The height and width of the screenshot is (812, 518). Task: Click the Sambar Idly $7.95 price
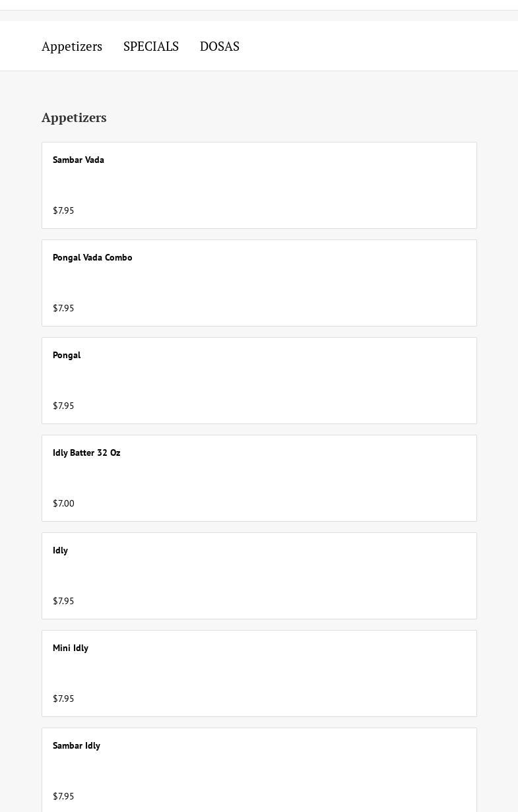click(63, 796)
